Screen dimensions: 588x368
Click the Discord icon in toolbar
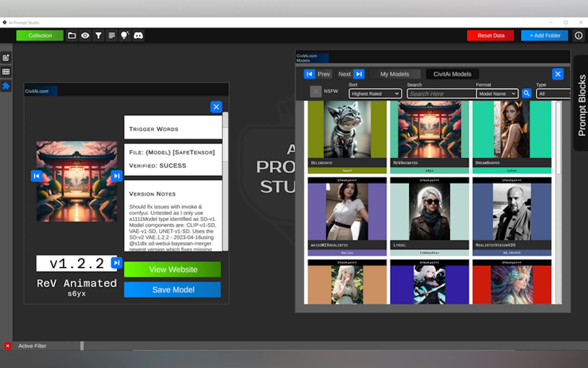point(138,36)
